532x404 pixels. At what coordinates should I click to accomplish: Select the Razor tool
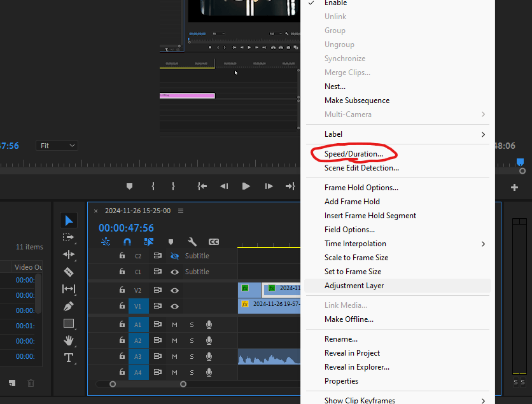[x=69, y=272]
